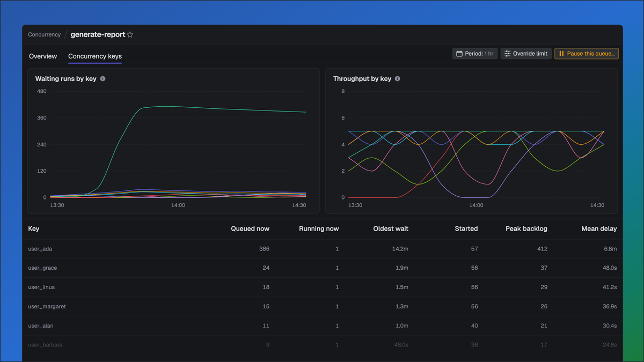
Task: Sort by the Oldest wait column
Action: pos(391,229)
